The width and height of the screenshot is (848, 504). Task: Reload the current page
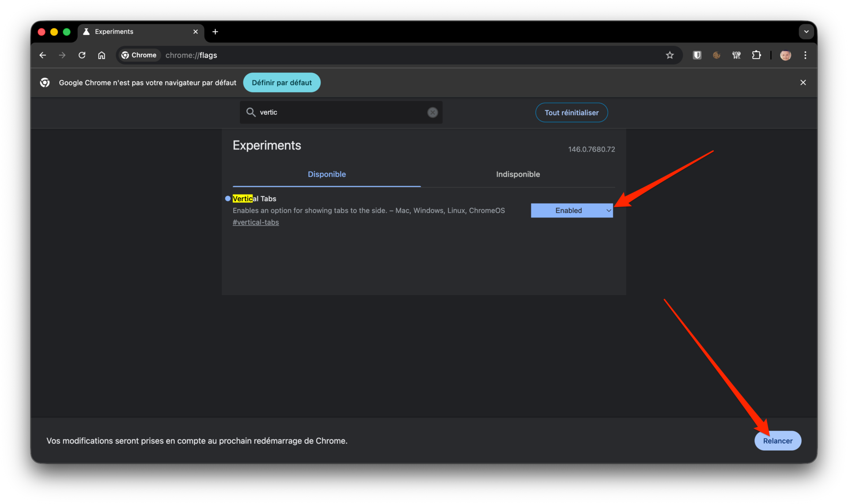[x=82, y=55]
